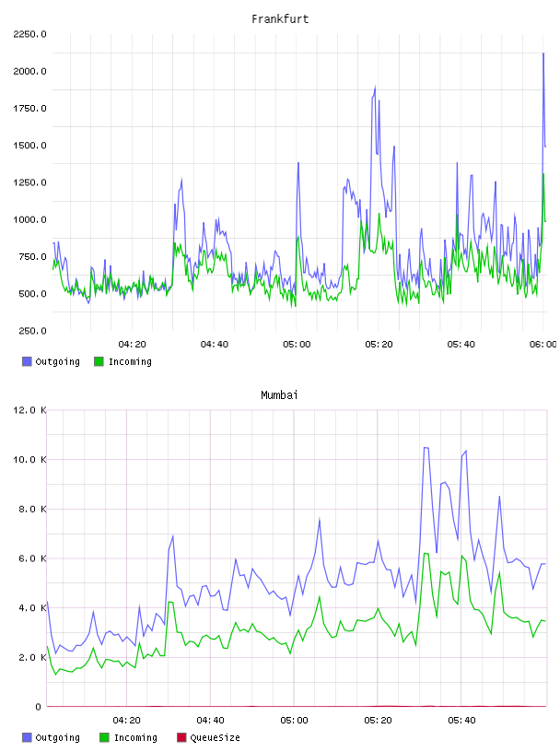560x752 pixels.
Task: Click the Frankfurt chart title
Action: click(x=280, y=19)
